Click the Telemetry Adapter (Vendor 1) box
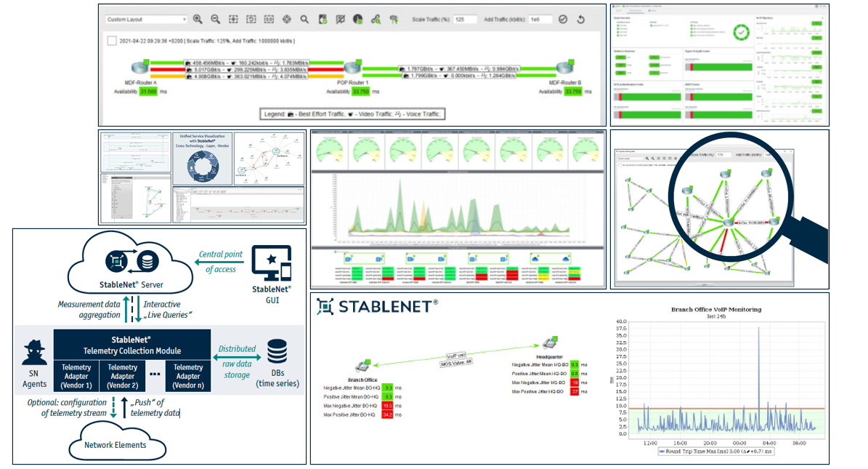Viewport: 868px width, 469px height. coord(76,376)
